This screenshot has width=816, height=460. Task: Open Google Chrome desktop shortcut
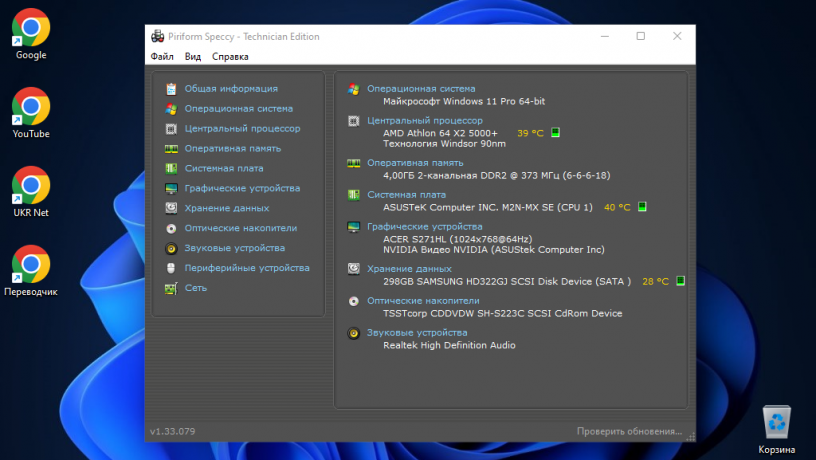[31, 34]
